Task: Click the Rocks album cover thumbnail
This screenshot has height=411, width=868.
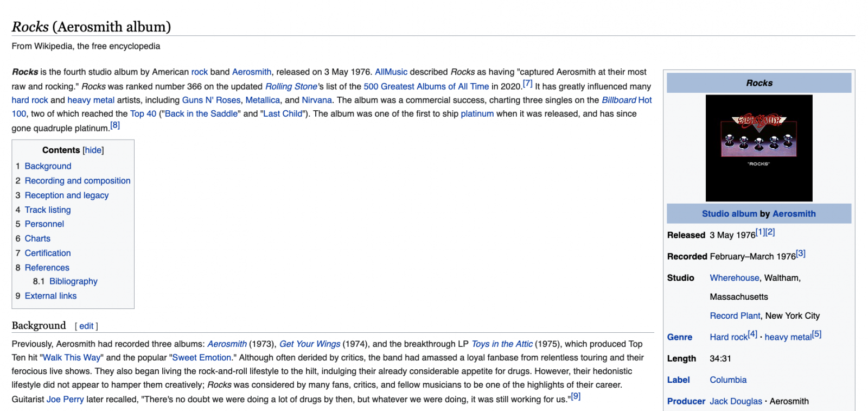Action: [x=758, y=148]
